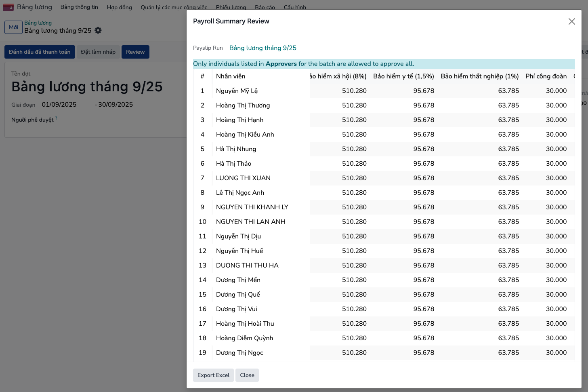
Task: Open the Bảng thông tin menu
Action: point(79,7)
